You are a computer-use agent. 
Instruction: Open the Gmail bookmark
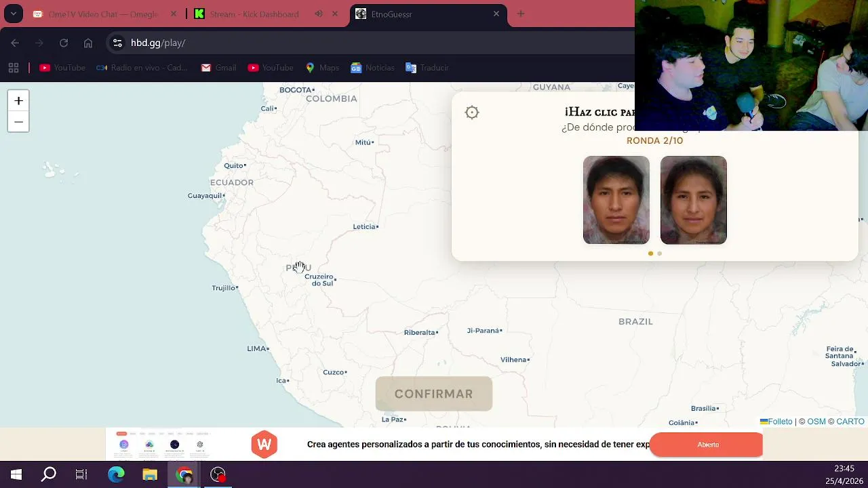218,68
